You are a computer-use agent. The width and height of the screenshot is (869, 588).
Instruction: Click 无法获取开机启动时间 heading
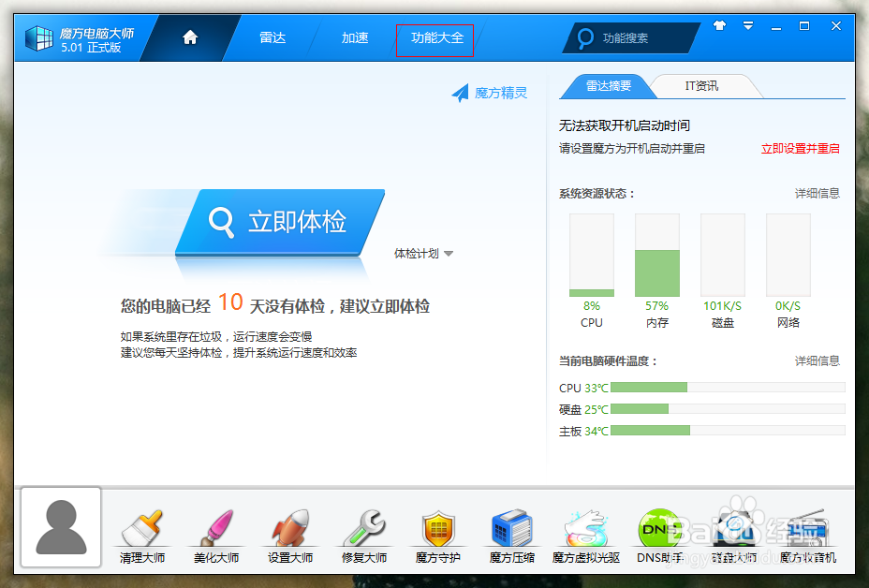point(625,125)
